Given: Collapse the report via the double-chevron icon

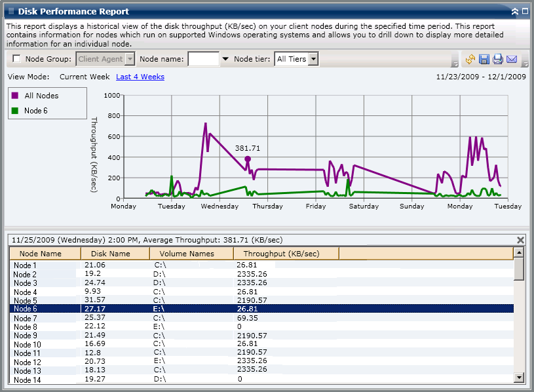Looking at the screenshot, I should pos(515,11).
